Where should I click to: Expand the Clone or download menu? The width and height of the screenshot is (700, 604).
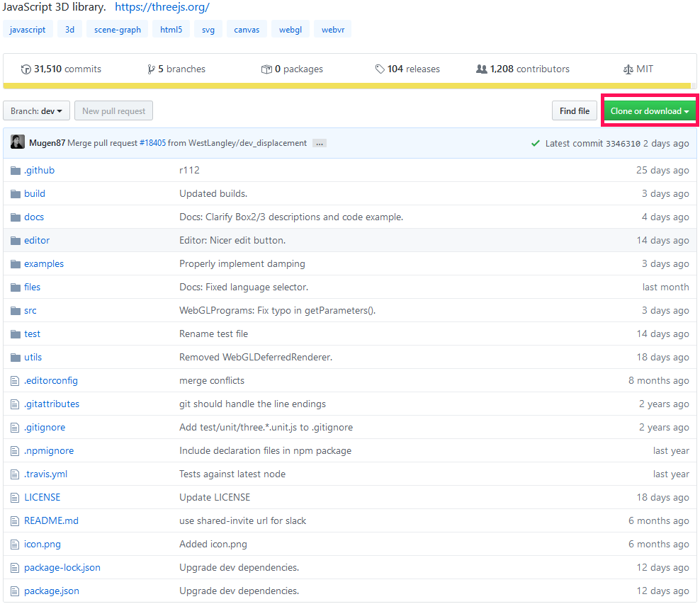pyautogui.click(x=650, y=111)
